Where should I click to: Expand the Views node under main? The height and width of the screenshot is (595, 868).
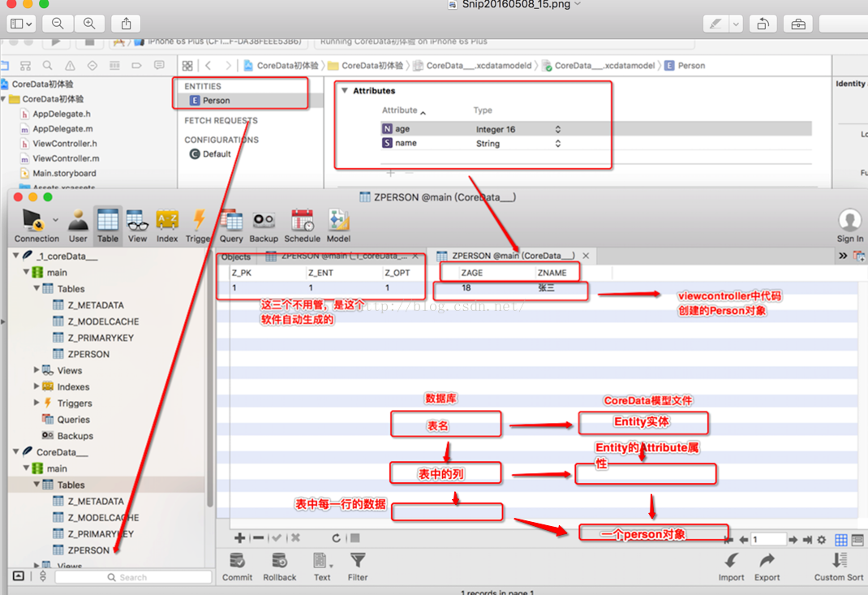[x=37, y=370]
